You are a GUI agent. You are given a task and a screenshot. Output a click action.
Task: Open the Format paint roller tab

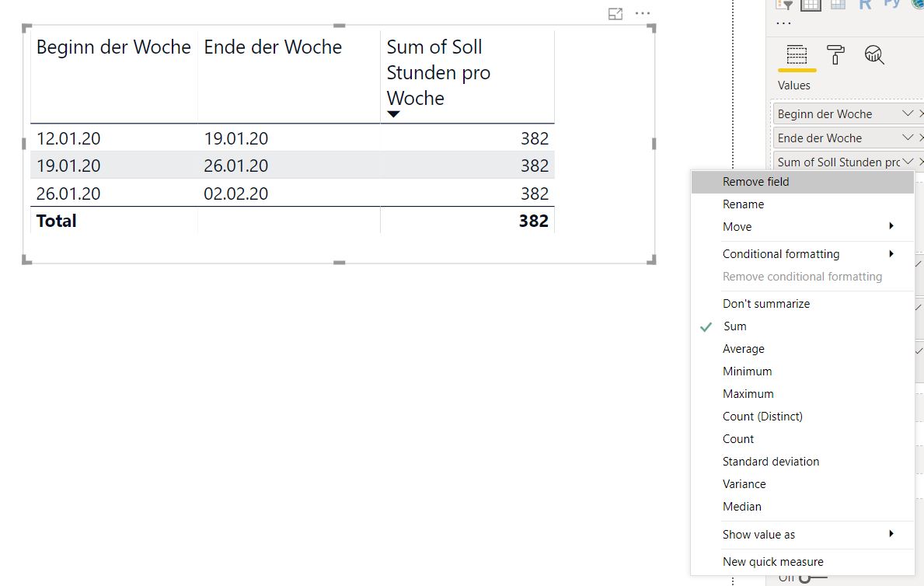point(835,55)
